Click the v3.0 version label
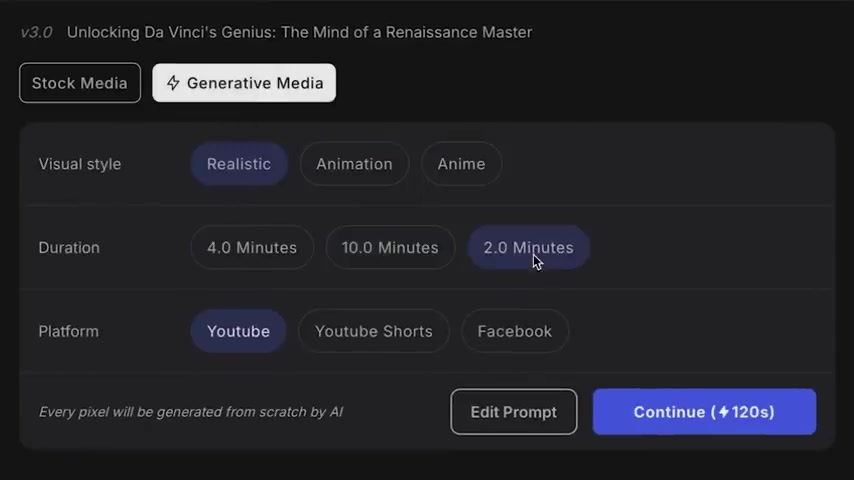Screen dimensions: 854x480 (x=36, y=33)
